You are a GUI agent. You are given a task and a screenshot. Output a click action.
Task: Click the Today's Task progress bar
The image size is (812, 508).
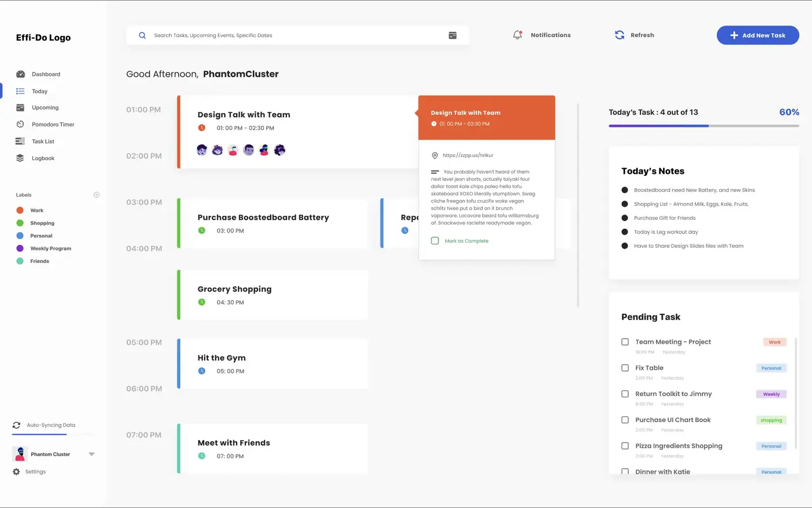tap(704, 126)
